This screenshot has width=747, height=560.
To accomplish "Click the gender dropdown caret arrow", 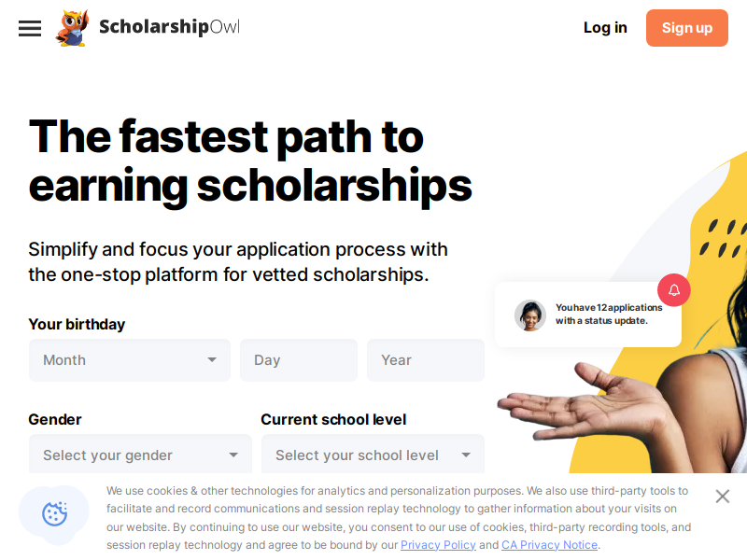I will coord(233,455).
